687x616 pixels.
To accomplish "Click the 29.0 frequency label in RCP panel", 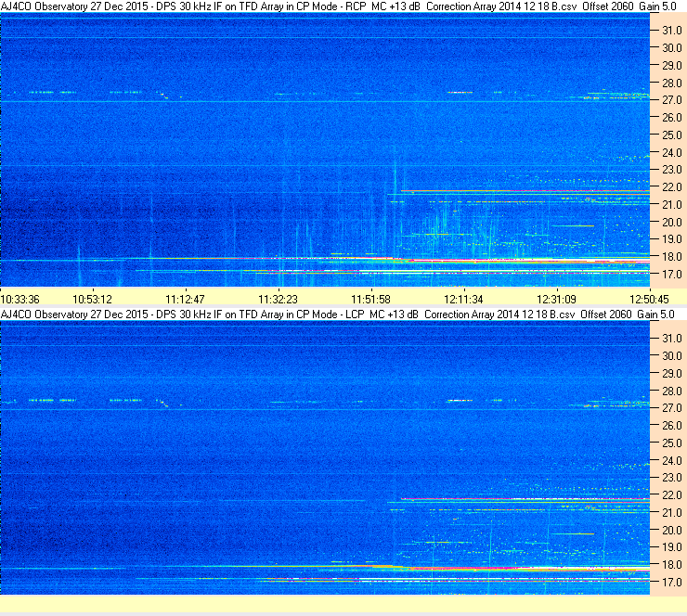I will point(672,66).
